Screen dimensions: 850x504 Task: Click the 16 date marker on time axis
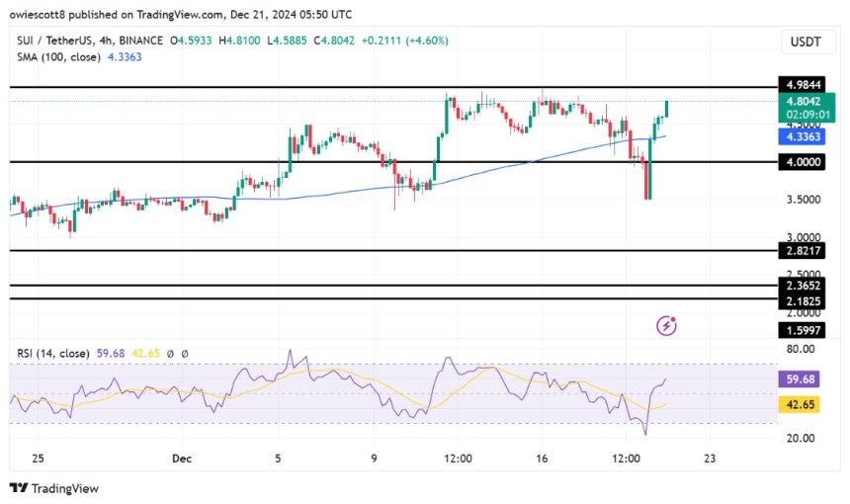542,459
